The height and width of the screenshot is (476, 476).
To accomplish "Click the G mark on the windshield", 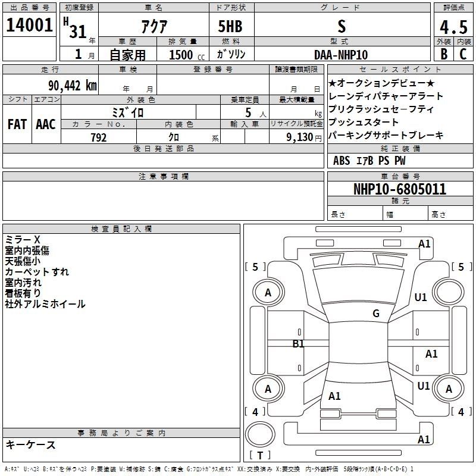I will 376,314.
